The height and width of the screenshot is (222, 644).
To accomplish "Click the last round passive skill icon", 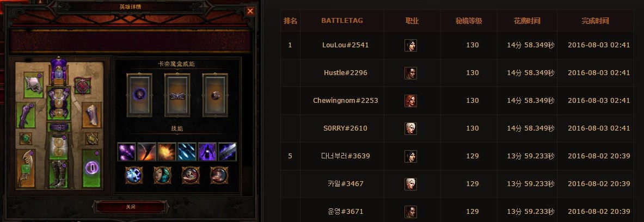I will (x=218, y=175).
